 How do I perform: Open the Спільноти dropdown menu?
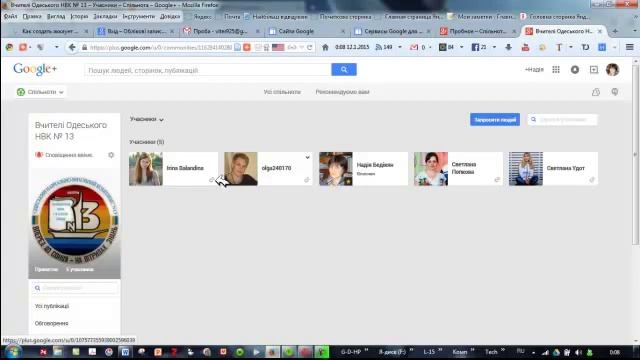click(40, 92)
